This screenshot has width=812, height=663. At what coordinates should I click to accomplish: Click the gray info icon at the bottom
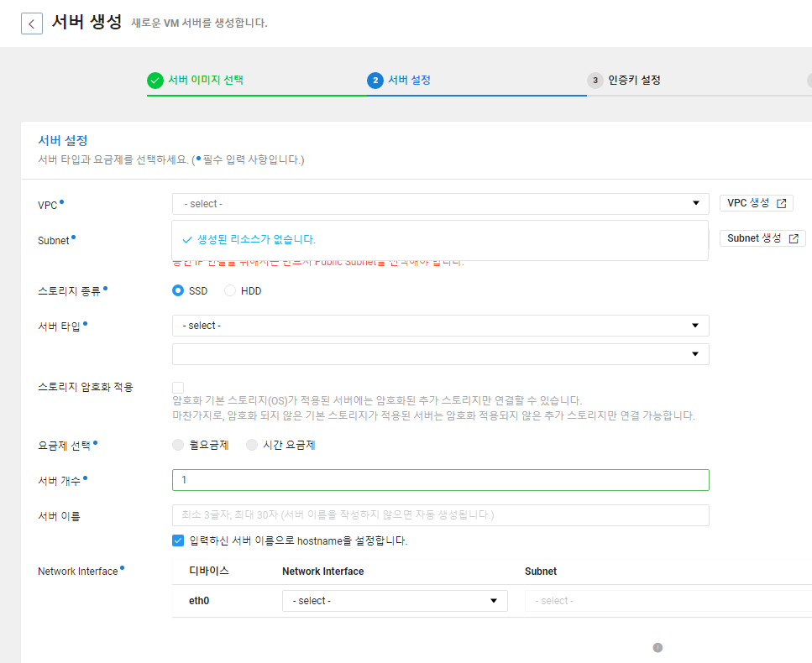[657, 647]
